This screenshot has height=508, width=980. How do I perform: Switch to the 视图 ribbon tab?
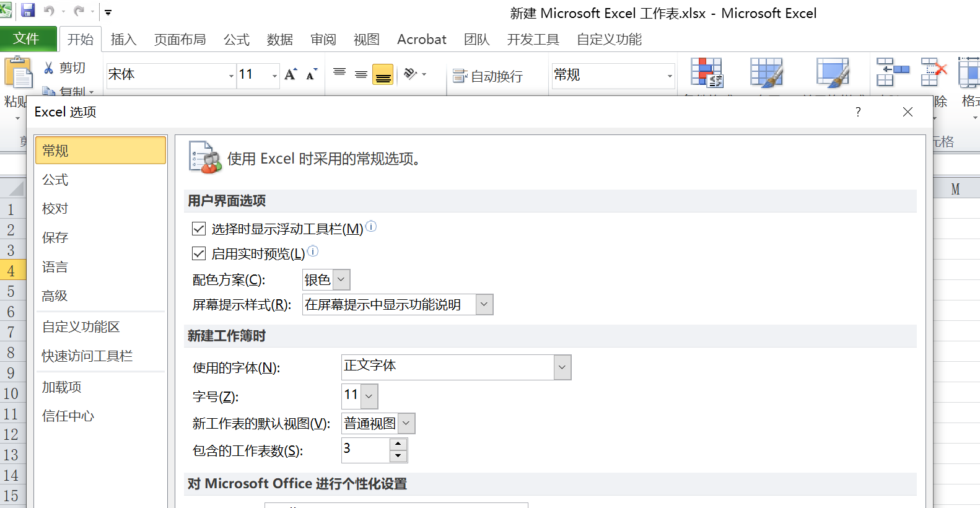click(366, 40)
